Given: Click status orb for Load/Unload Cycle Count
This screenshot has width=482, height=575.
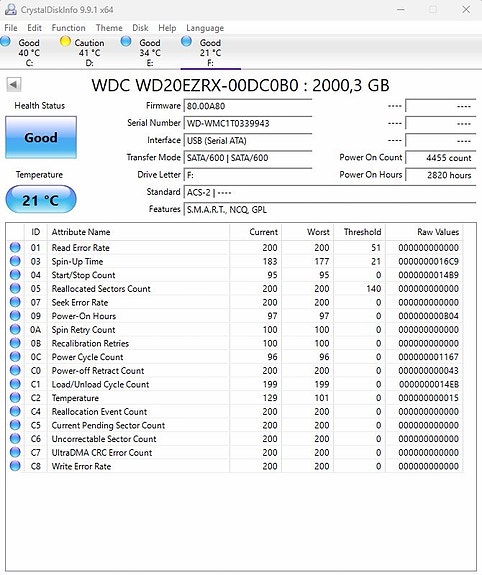Looking at the screenshot, I should coord(15,384).
